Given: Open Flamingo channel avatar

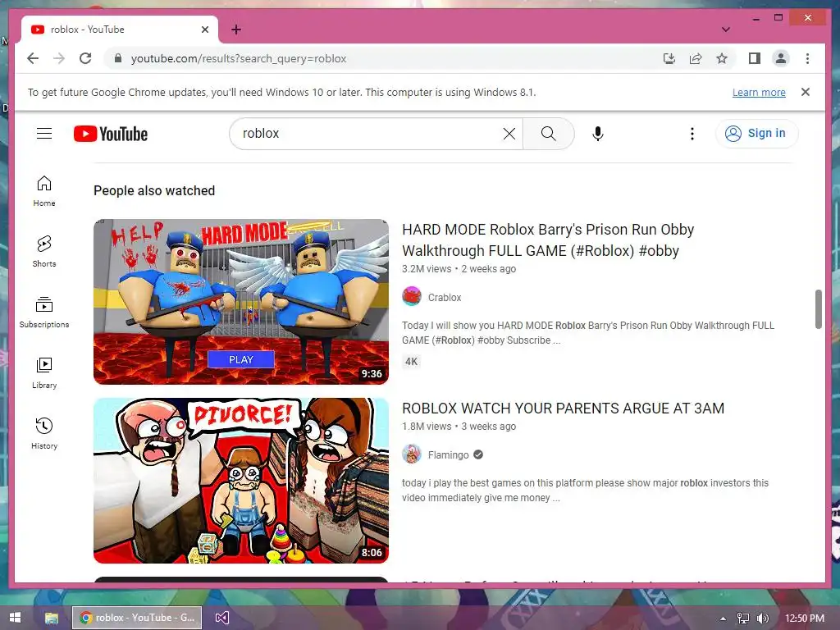Looking at the screenshot, I should 412,454.
